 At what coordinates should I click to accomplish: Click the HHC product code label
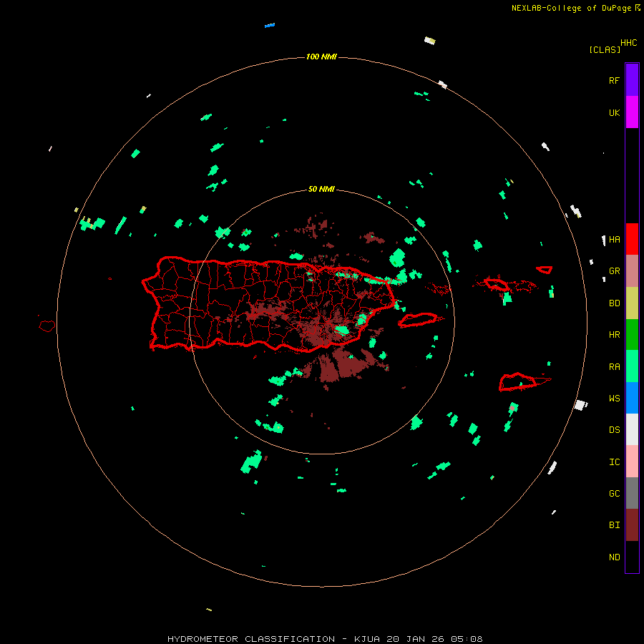pos(629,43)
